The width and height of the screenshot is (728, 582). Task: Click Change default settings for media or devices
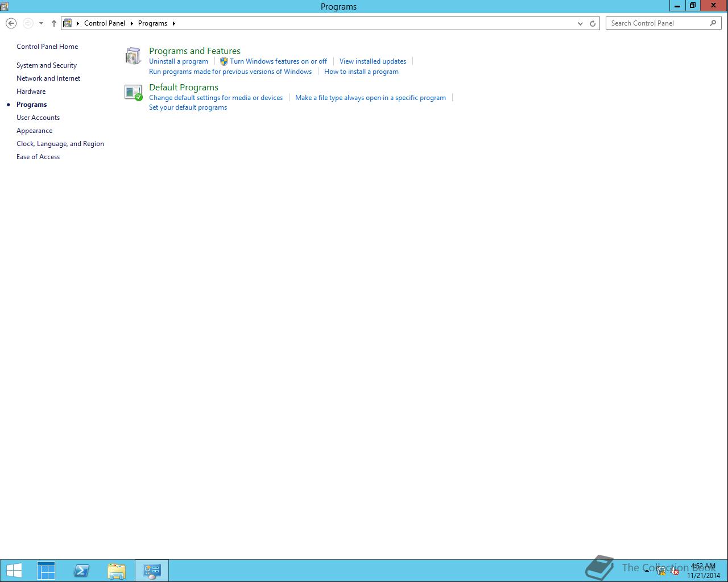(216, 98)
